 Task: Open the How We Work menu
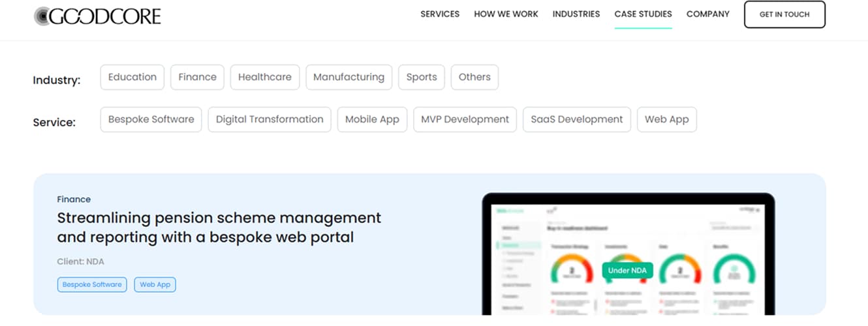tap(506, 14)
